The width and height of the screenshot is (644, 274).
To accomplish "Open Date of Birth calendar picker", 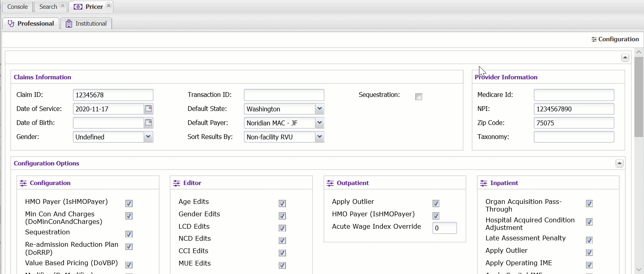I will click(x=148, y=123).
